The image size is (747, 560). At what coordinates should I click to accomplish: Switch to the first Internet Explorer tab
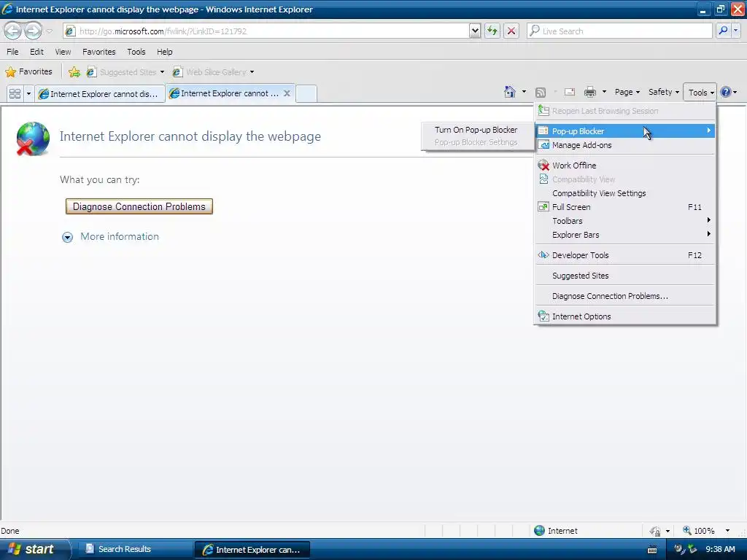pyautogui.click(x=99, y=93)
